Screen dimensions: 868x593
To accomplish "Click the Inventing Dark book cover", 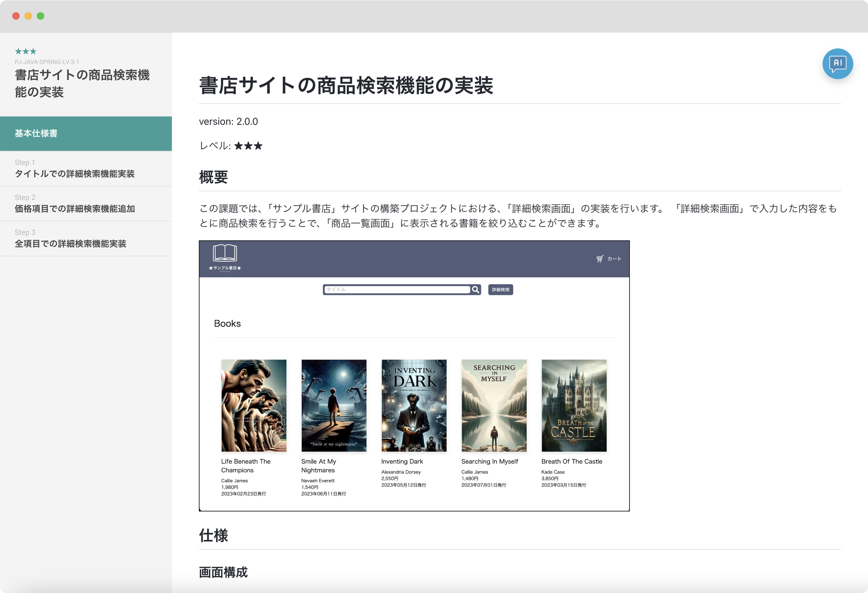I will [x=414, y=406].
